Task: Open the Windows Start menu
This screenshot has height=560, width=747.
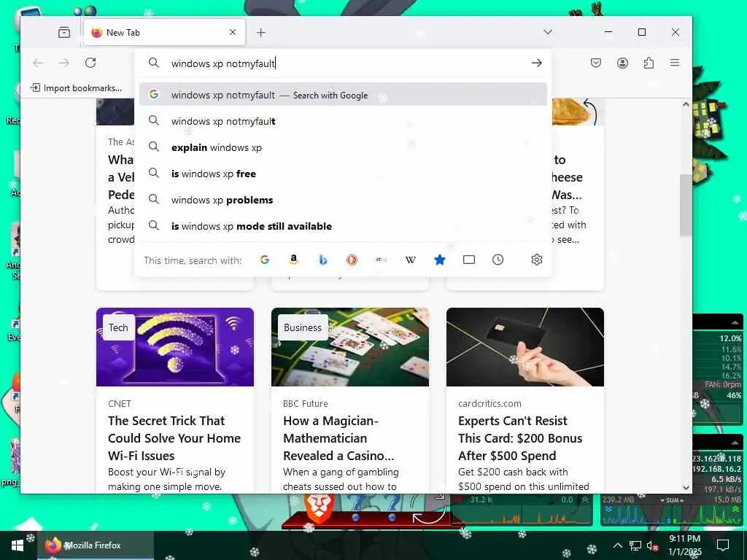Action: point(18,545)
